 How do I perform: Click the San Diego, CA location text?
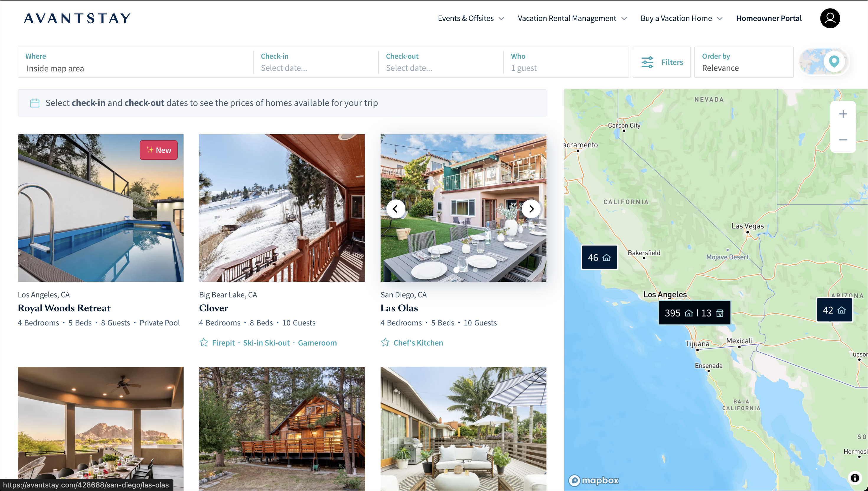tap(404, 294)
